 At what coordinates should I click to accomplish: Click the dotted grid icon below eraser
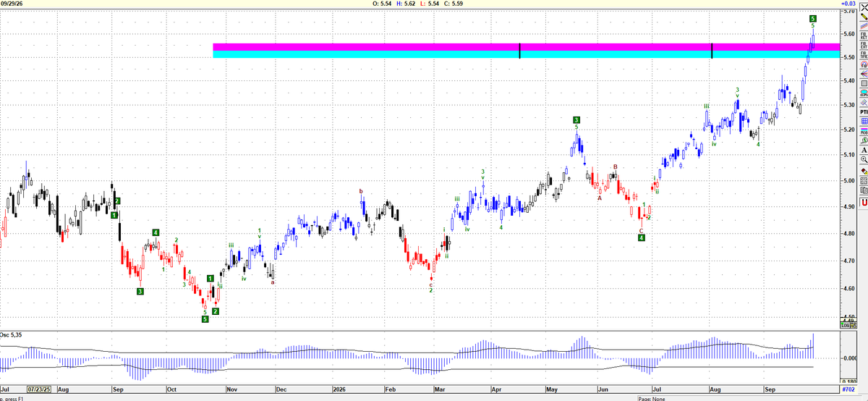tap(863, 181)
